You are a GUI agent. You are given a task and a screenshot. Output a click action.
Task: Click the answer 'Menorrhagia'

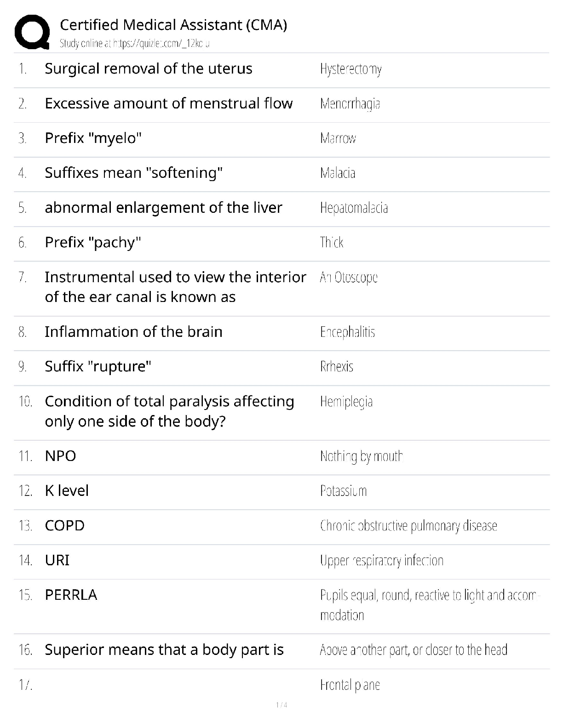(x=350, y=104)
